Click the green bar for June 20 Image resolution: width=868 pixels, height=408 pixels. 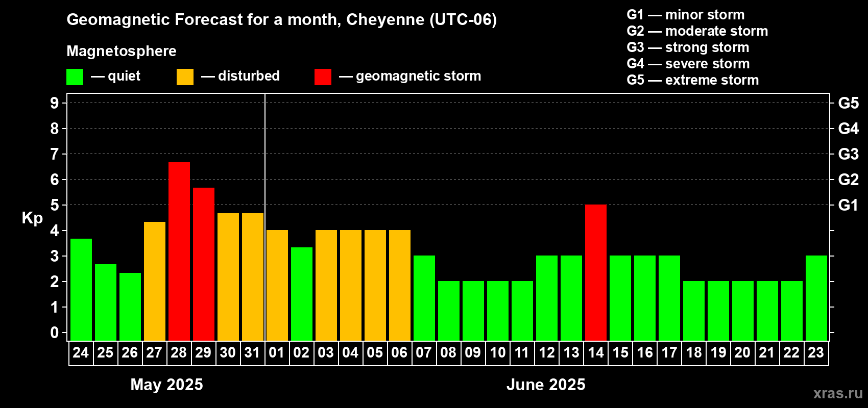click(743, 311)
